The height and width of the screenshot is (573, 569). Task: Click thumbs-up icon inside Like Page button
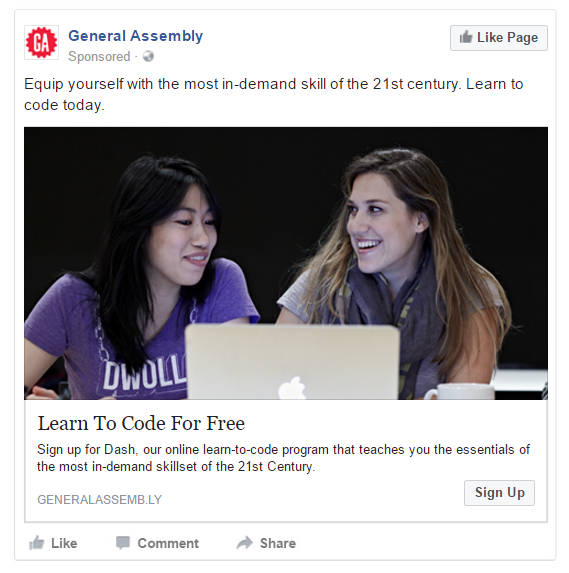466,37
